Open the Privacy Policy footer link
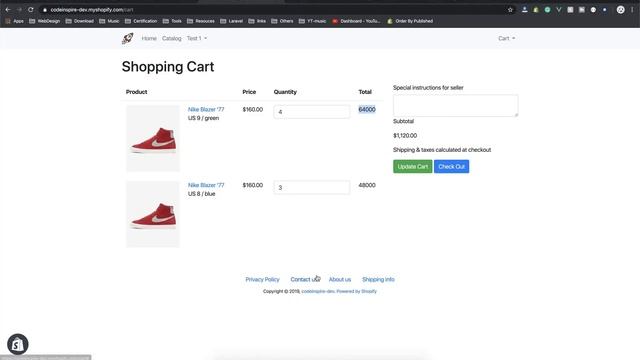 262,280
